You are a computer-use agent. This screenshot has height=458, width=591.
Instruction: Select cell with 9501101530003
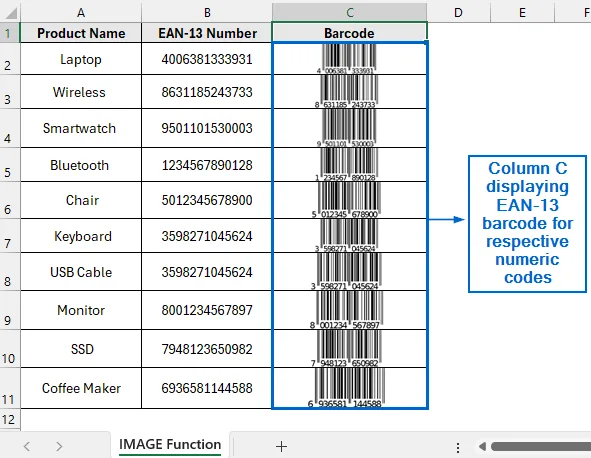[x=207, y=128]
